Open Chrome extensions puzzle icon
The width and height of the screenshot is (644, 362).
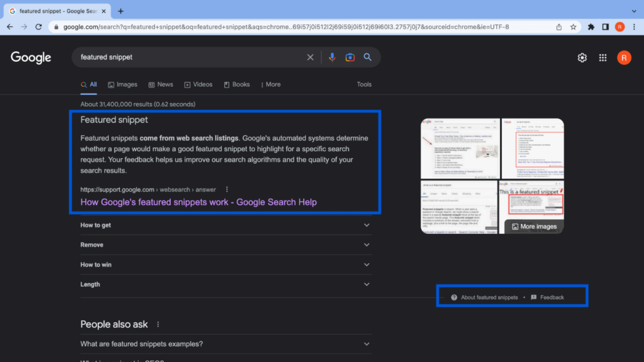click(591, 27)
